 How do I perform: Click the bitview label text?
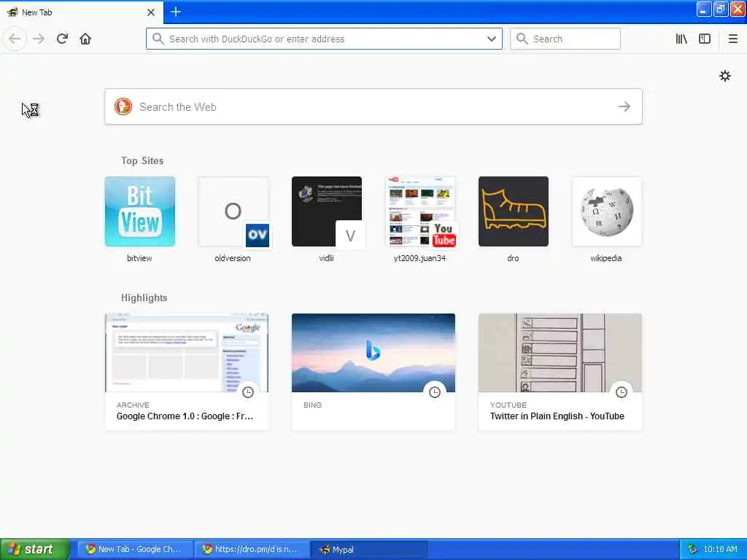coord(139,258)
